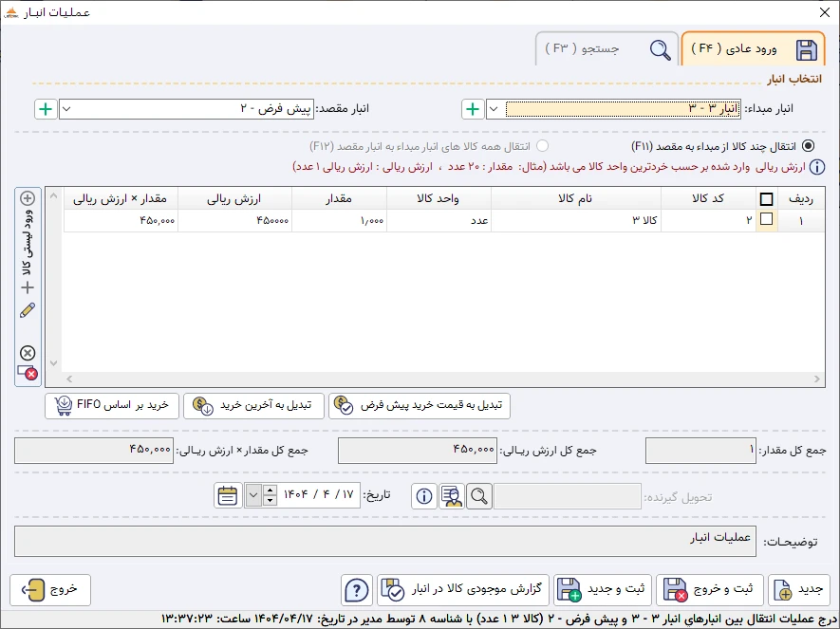Viewport: 840px width, 629px height.
Task: Click the magnifier icon next to the receiver field
Action: [x=479, y=495]
